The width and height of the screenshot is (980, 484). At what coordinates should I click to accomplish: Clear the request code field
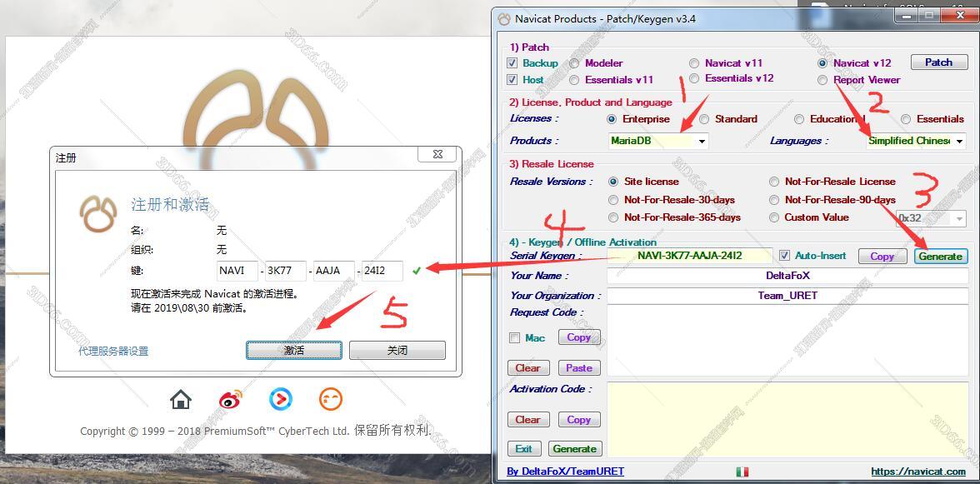tap(528, 368)
